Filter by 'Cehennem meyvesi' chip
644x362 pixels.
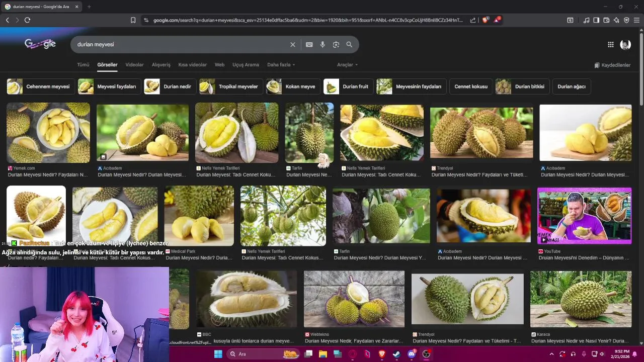tap(40, 86)
